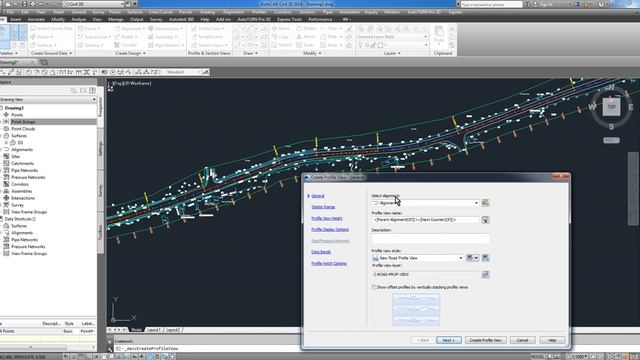This screenshot has height=360, width=640.
Task: Open the Annotate ribbon tab
Action: pyautogui.click(x=36, y=19)
